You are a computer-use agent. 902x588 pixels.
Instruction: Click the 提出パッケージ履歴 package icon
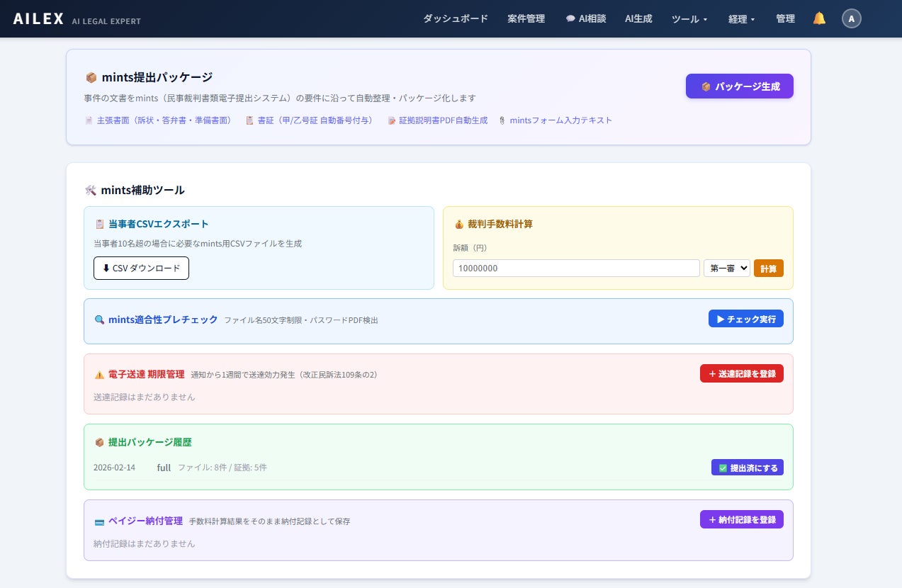click(99, 442)
